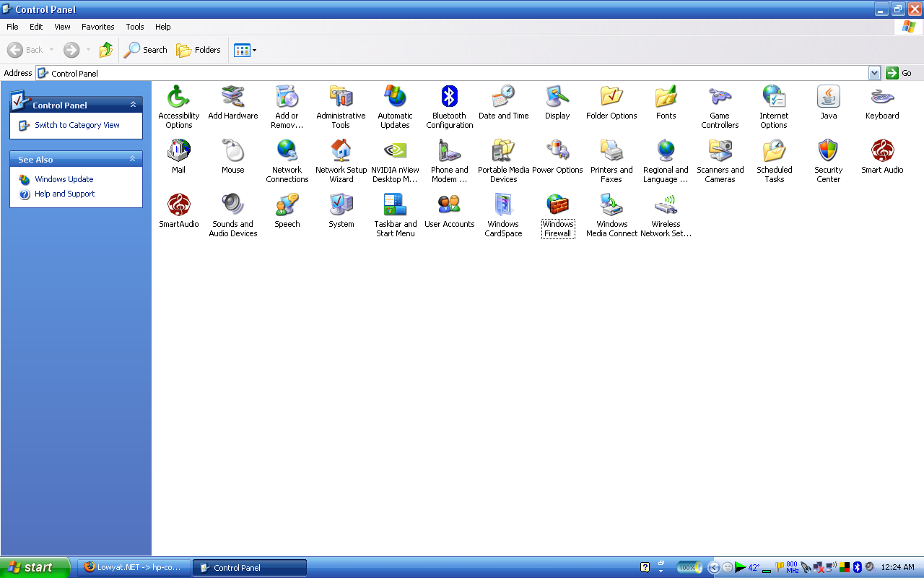Open Game Controllers applet
The image size is (924, 578).
pyautogui.click(x=720, y=97)
